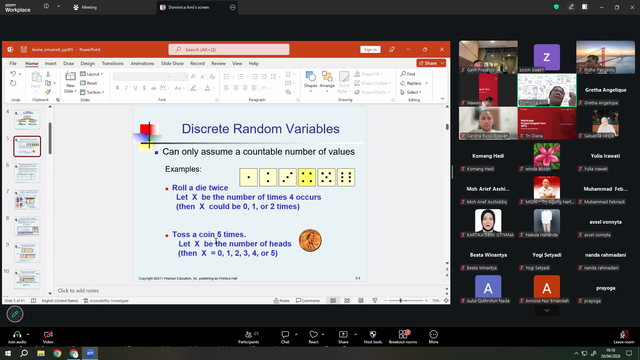
Task: Click the Zoom app in taskbar
Action: point(90,353)
